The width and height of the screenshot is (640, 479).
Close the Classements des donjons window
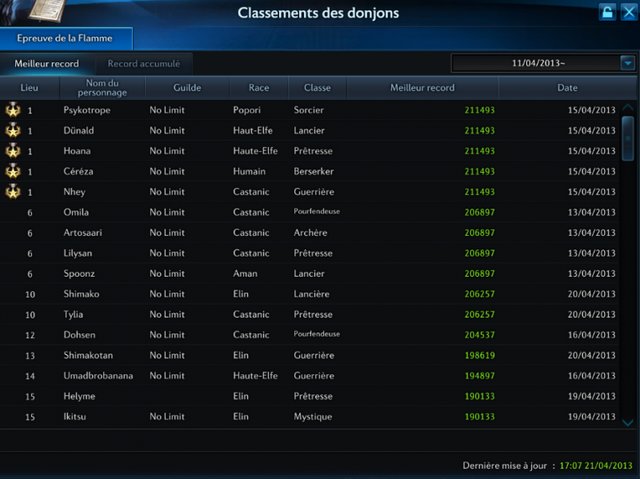tap(628, 12)
